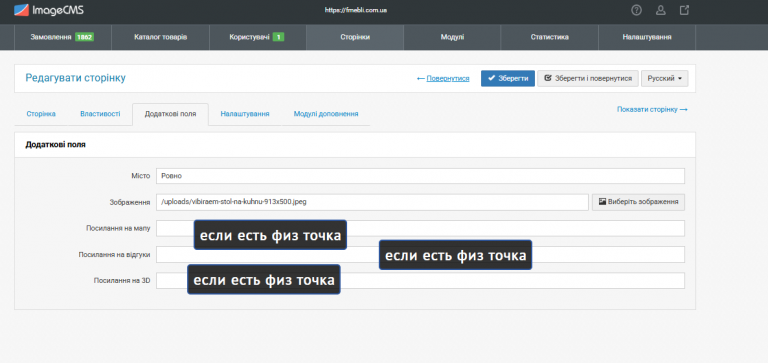The height and width of the screenshot is (363, 768).
Task: Follow the Показати сторінку link
Action: [x=652, y=110]
